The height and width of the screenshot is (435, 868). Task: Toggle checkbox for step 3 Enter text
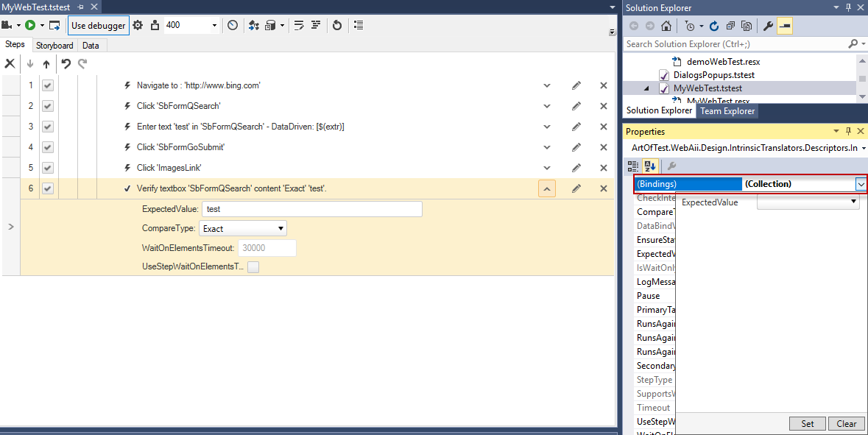(x=48, y=127)
